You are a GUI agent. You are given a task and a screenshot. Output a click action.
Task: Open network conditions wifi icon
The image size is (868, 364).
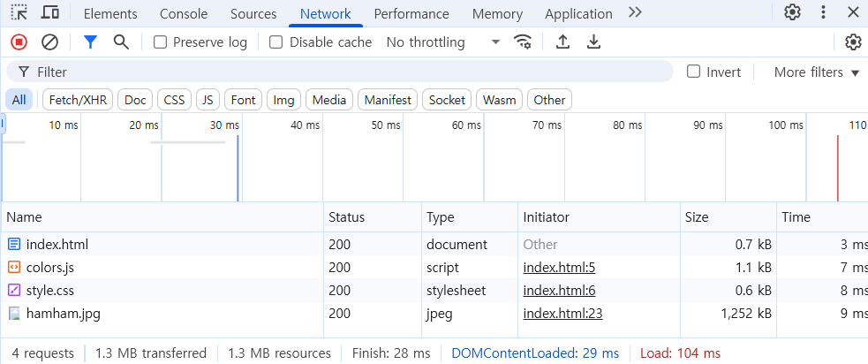[x=524, y=42]
